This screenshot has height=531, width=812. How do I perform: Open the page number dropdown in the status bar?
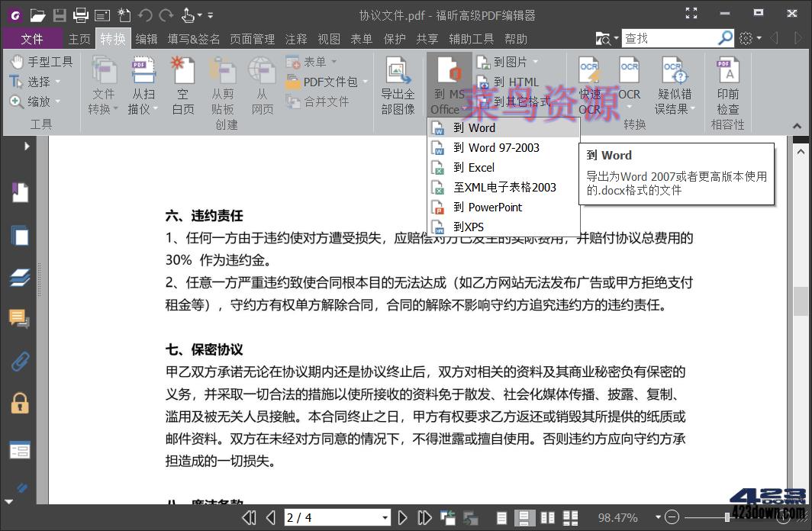[385, 517]
